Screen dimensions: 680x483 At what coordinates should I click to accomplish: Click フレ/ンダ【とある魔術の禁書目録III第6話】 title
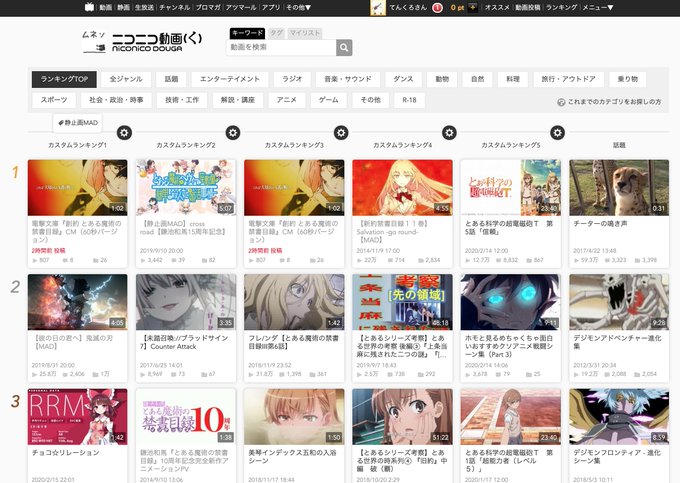tap(294, 342)
